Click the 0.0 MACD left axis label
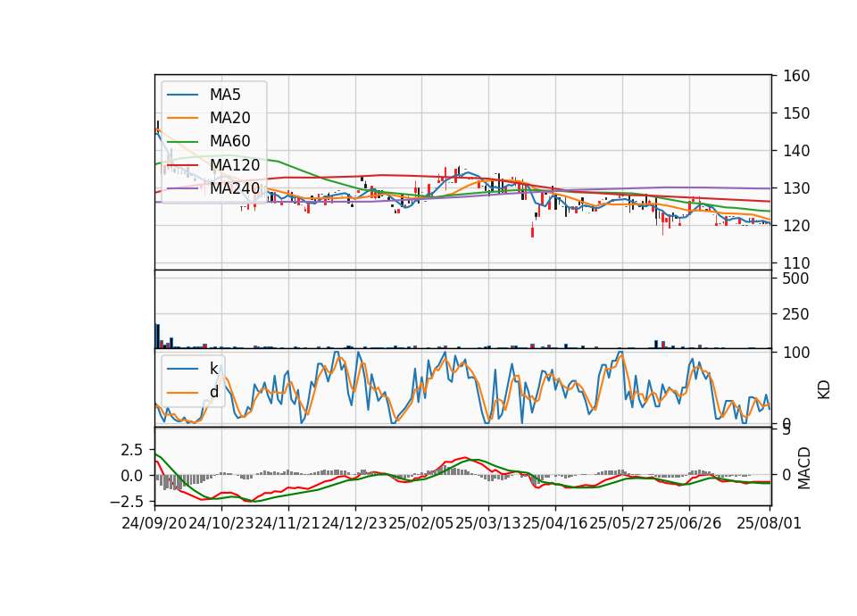This screenshot has width=857, height=616. click(x=132, y=476)
